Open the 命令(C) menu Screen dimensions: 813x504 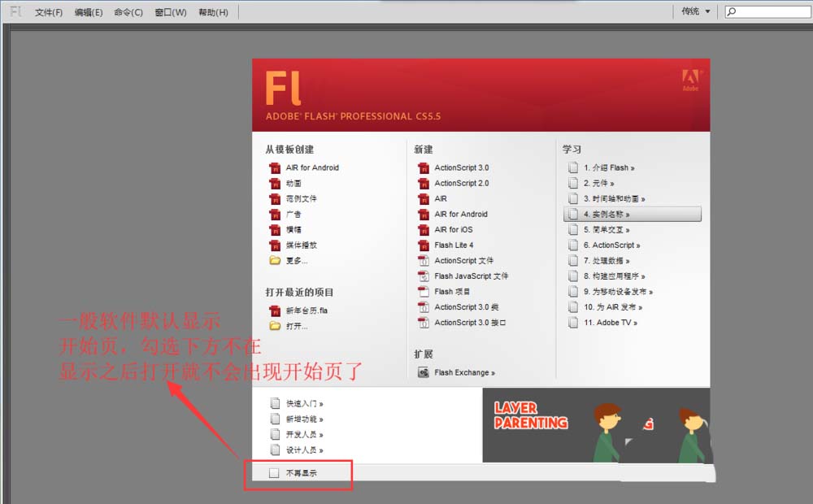point(128,12)
